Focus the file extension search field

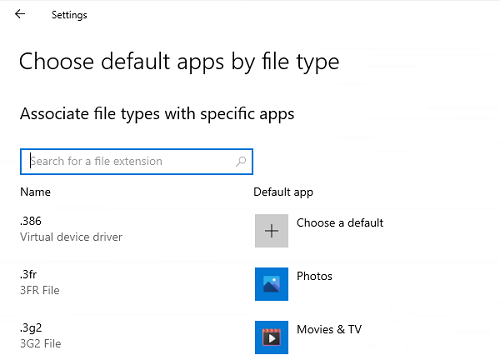(x=136, y=162)
